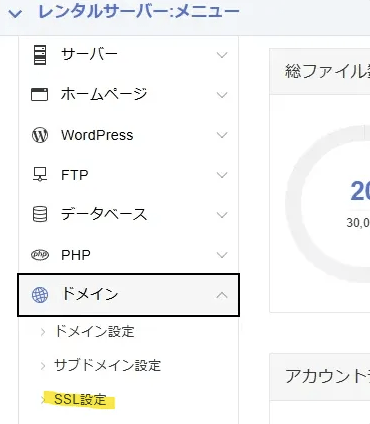The height and width of the screenshot is (424, 370).
Task: Expand the サーバー menu chevron
Action: pyautogui.click(x=222, y=55)
